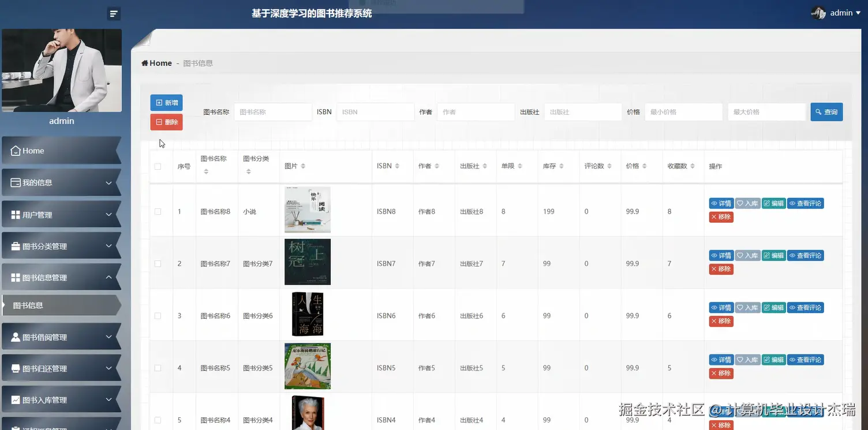Screen dimensions: 868x430
Task: Open the 树上 cover thumbnail in row 2
Action: coord(308,262)
